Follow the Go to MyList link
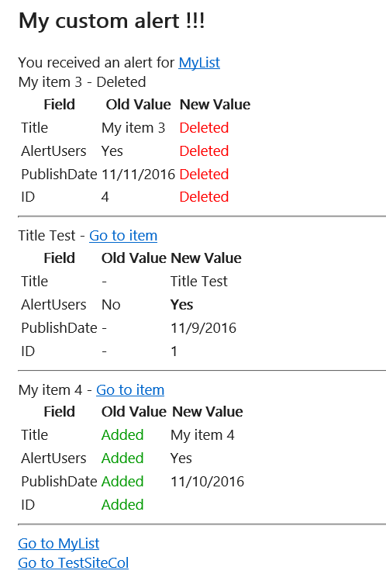Image resolution: width=386 pixels, height=588 pixels. pyautogui.click(x=58, y=543)
